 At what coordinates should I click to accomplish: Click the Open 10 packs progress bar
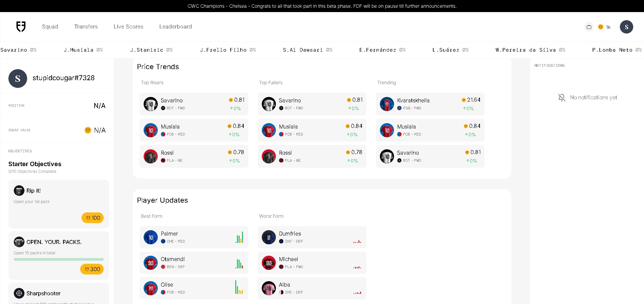coord(59,259)
